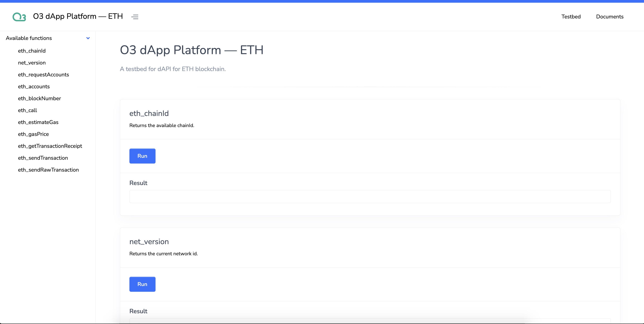Select eth_chainId in the sidebar
This screenshot has width=644, height=324.
click(x=32, y=51)
